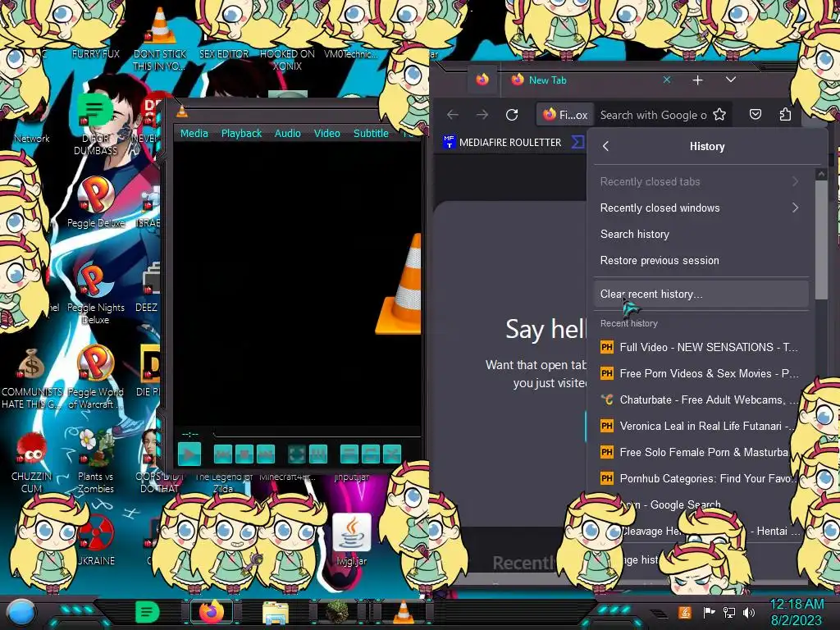Select the UKRAINE desktop icon

96,539
